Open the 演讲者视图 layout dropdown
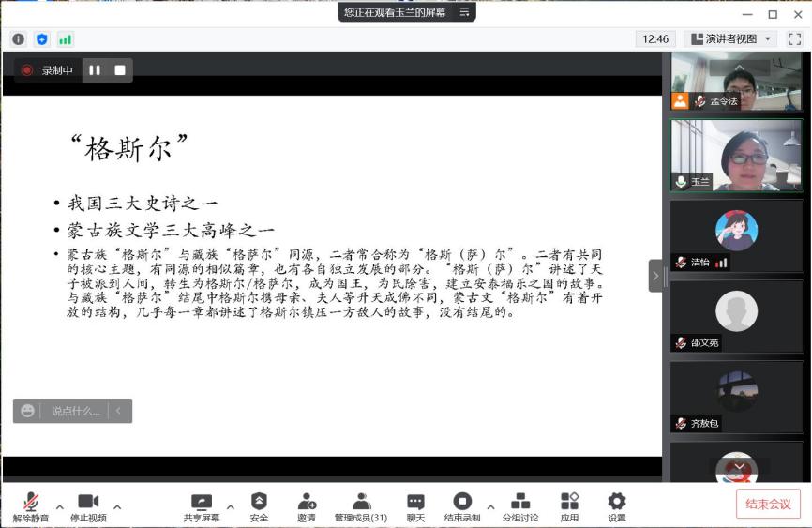Viewport: 812px width, 528px height. (730, 39)
